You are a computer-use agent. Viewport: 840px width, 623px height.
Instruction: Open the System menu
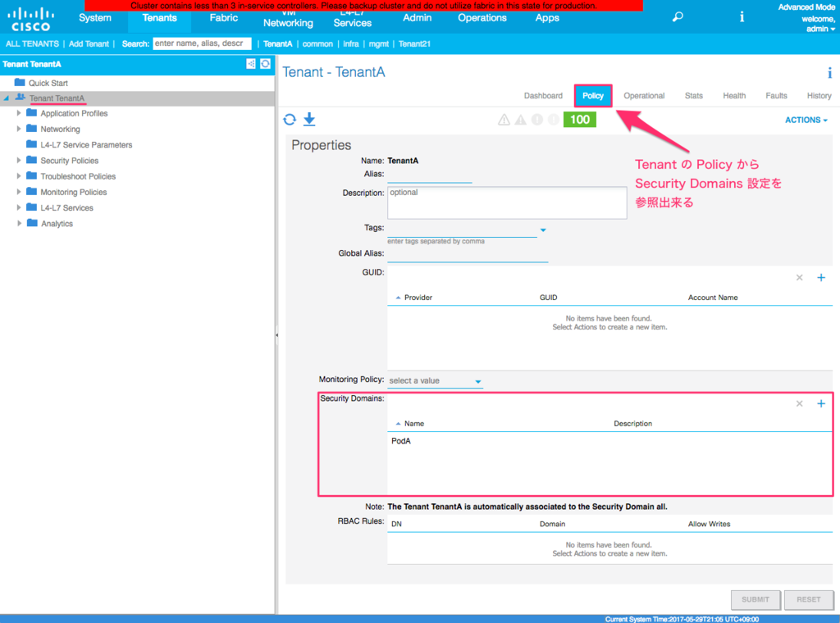[95, 18]
